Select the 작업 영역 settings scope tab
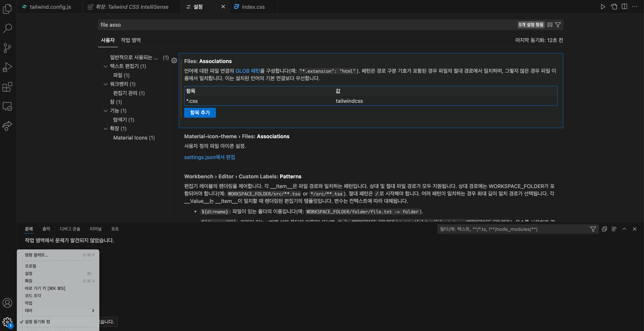Viewport: 644px width, 331px height. [x=131, y=40]
